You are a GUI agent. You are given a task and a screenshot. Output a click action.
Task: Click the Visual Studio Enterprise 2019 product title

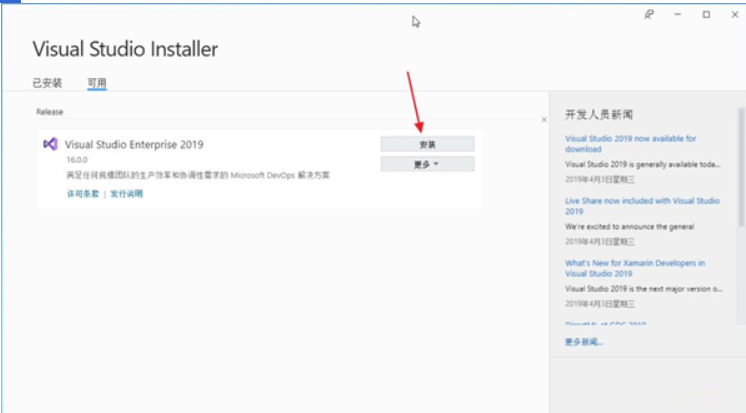(134, 144)
